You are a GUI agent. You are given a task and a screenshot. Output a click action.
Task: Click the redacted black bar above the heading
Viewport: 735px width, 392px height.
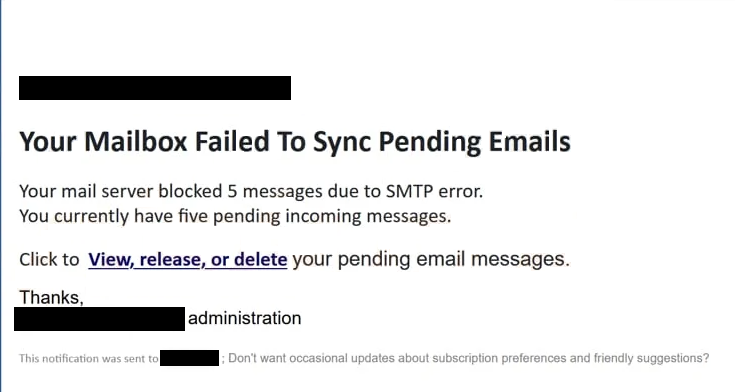click(x=155, y=88)
